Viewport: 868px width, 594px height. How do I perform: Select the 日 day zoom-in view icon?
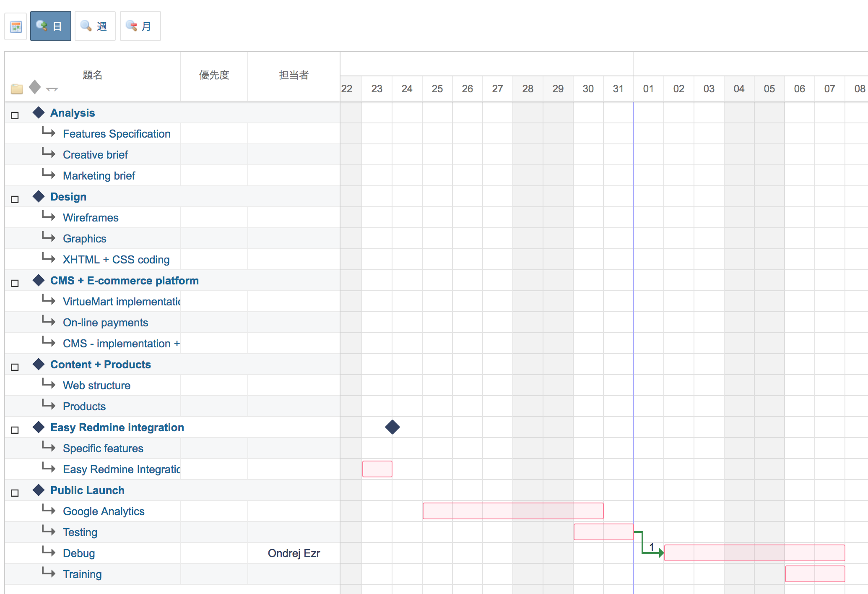coord(50,26)
